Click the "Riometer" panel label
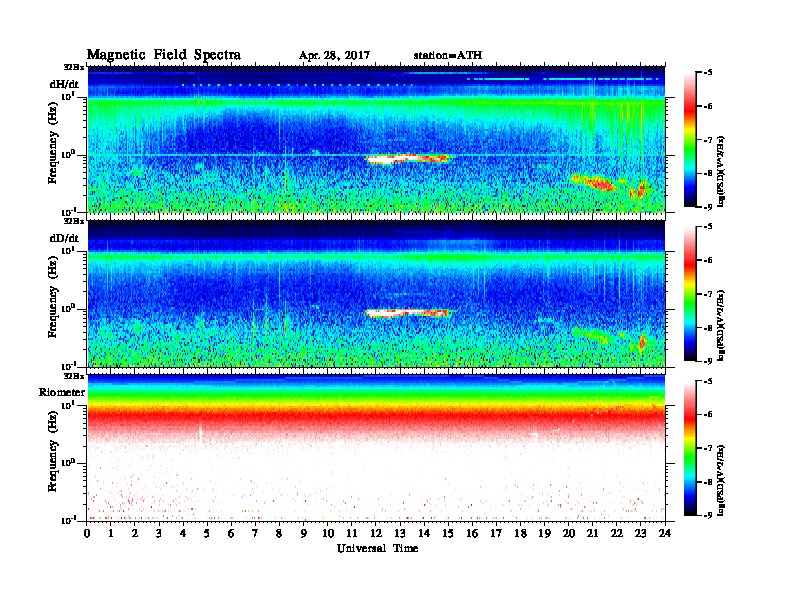Image resolution: width=792 pixels, height=612 pixels. pyautogui.click(x=62, y=392)
